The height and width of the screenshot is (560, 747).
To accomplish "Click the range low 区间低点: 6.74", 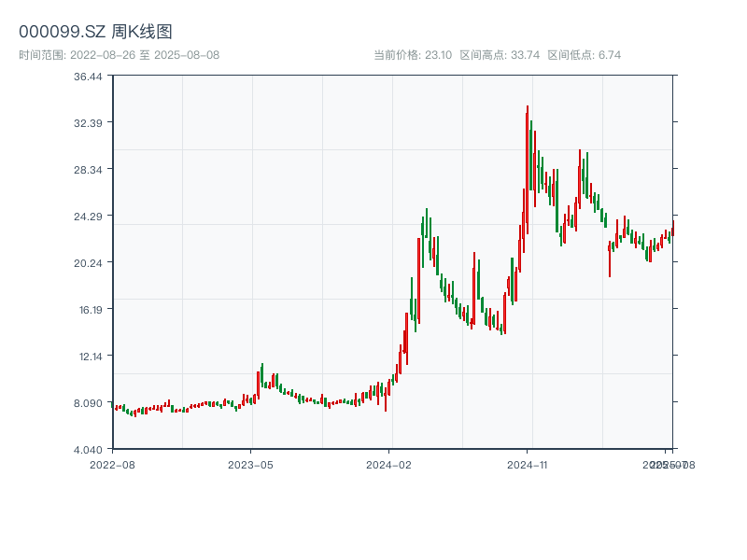I will (585, 55).
